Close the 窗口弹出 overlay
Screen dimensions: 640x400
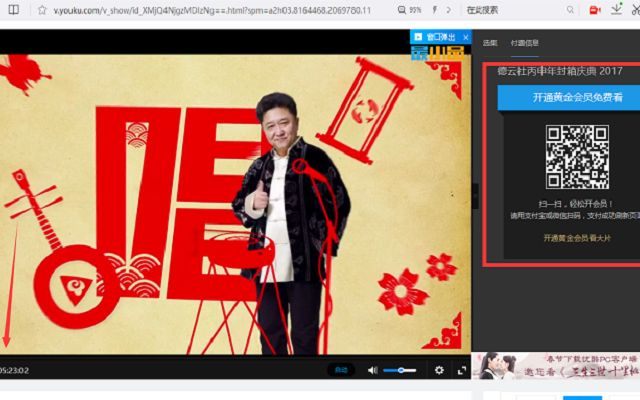point(466,38)
